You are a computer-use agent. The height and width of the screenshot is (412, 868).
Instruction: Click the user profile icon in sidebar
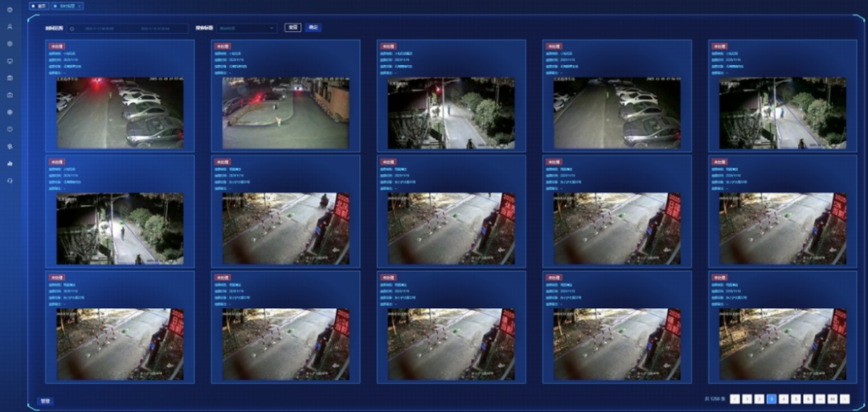10,27
